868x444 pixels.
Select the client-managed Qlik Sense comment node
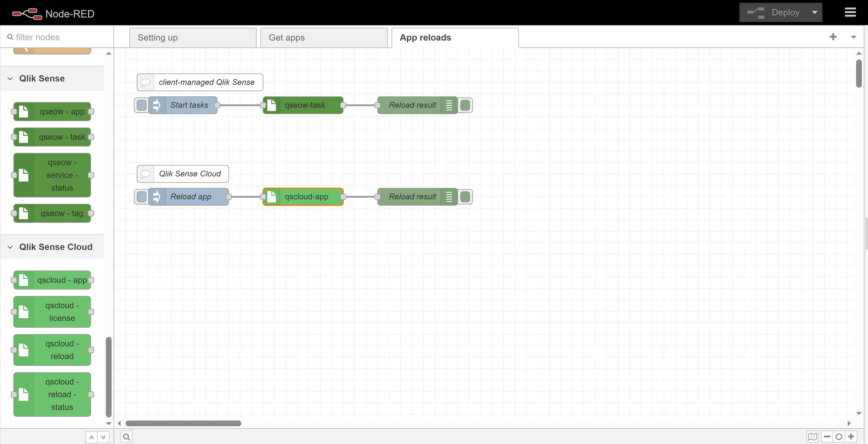click(200, 82)
